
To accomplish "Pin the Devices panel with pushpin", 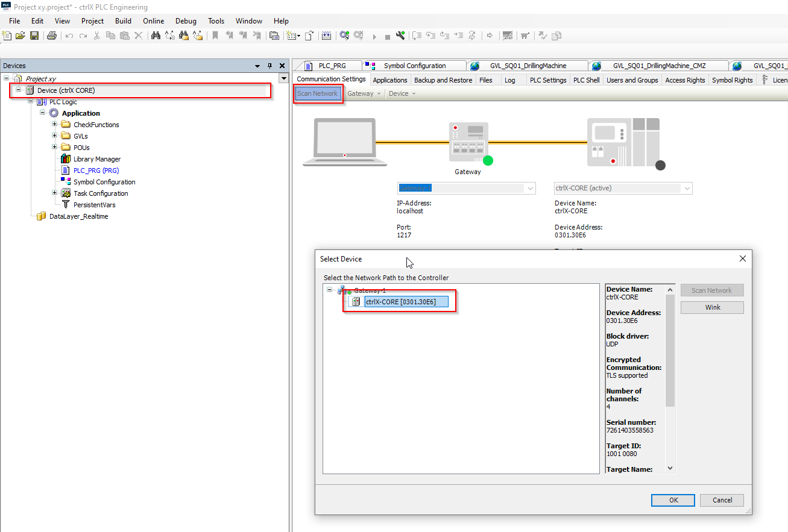I will click(x=270, y=66).
